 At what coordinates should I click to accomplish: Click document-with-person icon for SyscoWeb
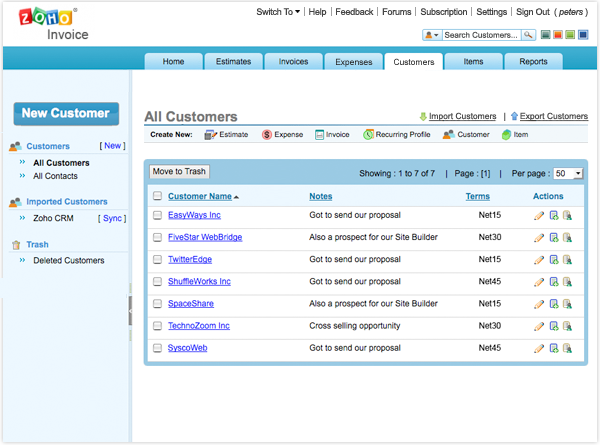coord(567,349)
